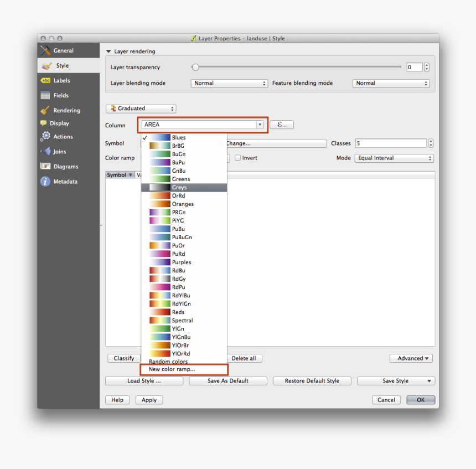Click the Actions gear icon
476x469 pixels.
[x=45, y=136]
